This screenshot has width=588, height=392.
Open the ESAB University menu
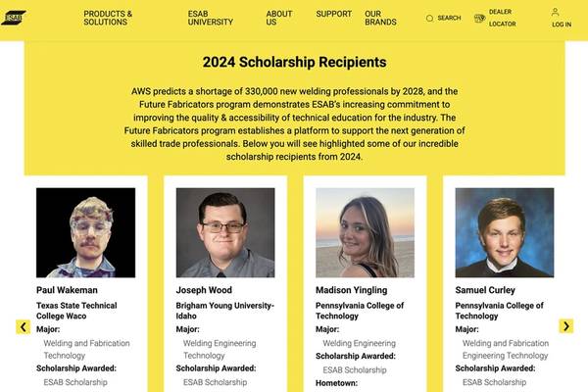pos(210,18)
